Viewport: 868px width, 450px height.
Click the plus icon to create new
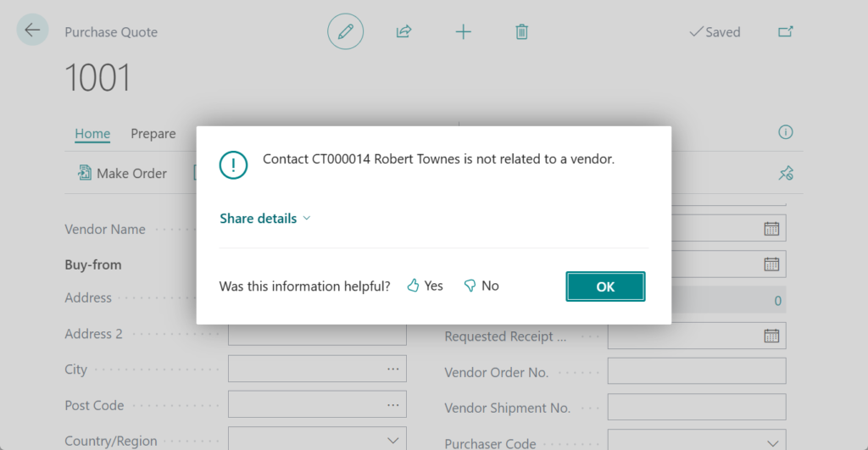pos(463,32)
